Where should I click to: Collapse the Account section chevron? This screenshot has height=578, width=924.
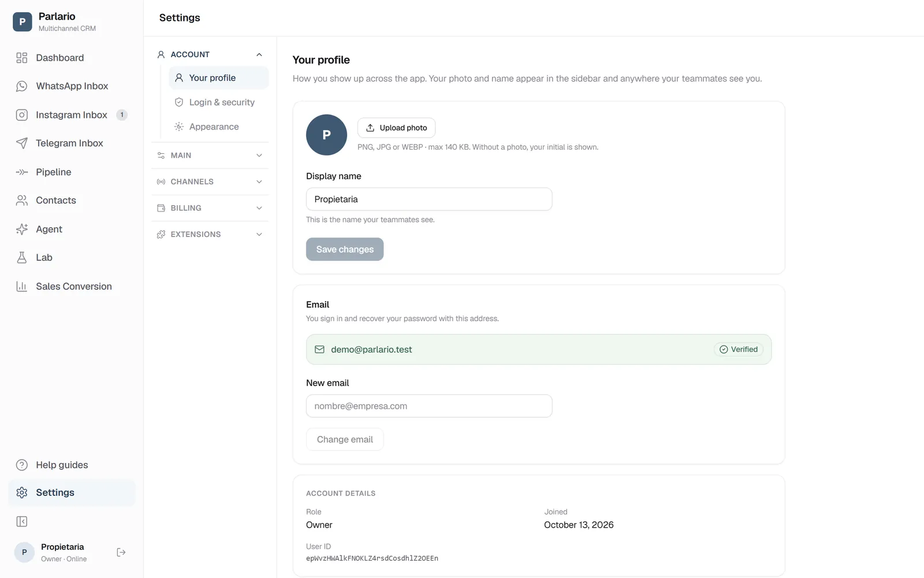259,54
